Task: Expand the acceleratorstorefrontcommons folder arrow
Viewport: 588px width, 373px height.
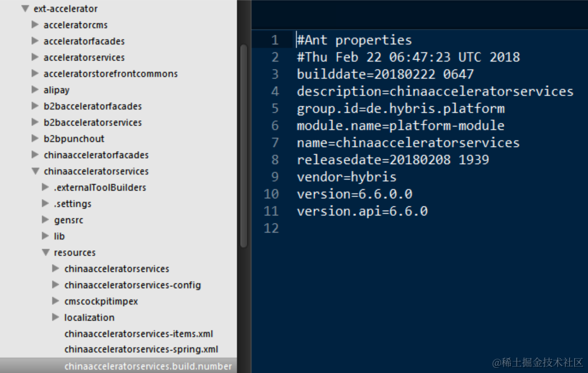Action: point(35,73)
